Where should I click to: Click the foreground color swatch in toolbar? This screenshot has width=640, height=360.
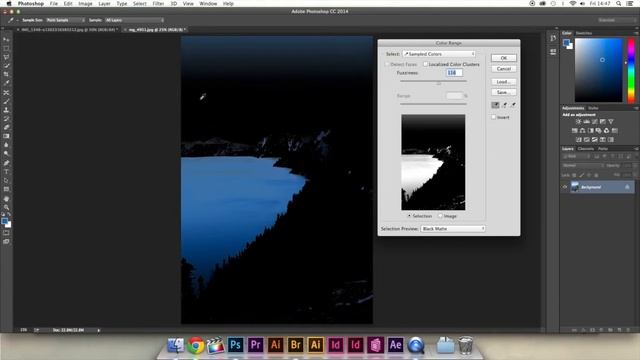(x=4, y=221)
